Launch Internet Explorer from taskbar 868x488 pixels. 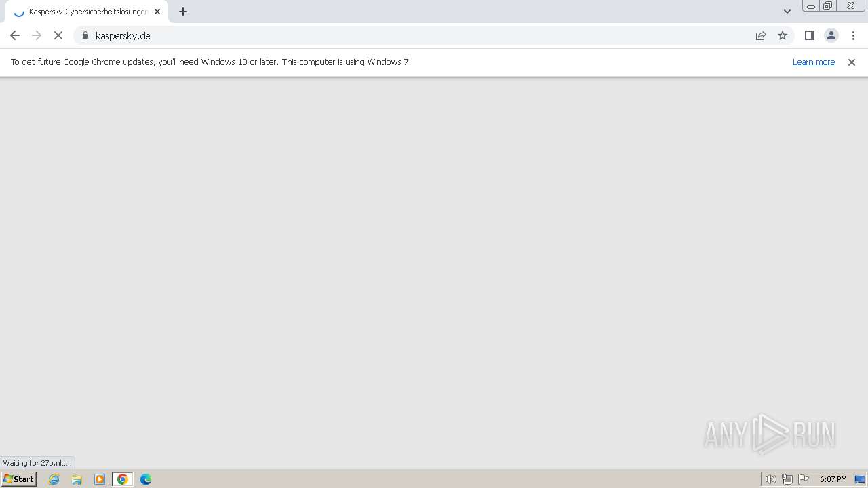pyautogui.click(x=54, y=479)
